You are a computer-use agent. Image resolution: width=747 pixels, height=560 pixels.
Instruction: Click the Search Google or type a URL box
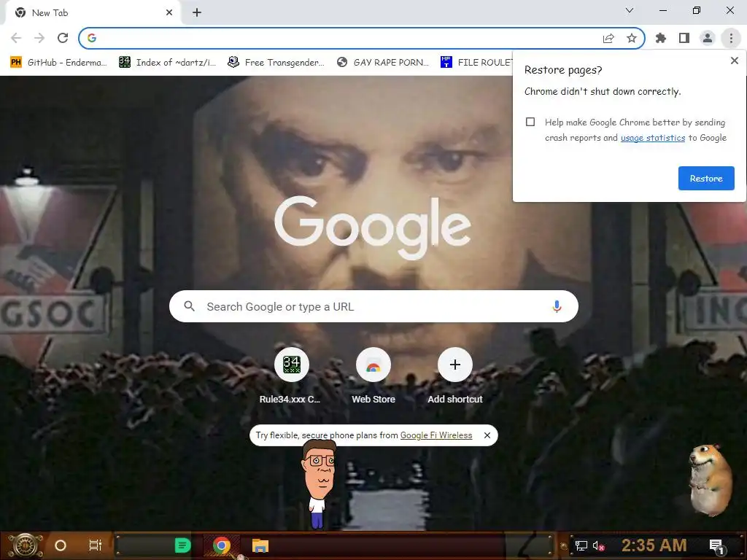tap(373, 307)
